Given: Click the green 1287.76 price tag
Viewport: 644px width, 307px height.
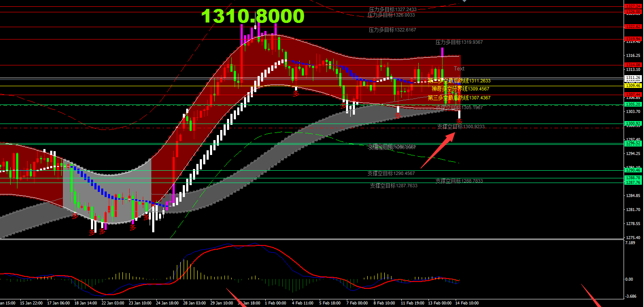Looking at the screenshot, I should 633,183.
